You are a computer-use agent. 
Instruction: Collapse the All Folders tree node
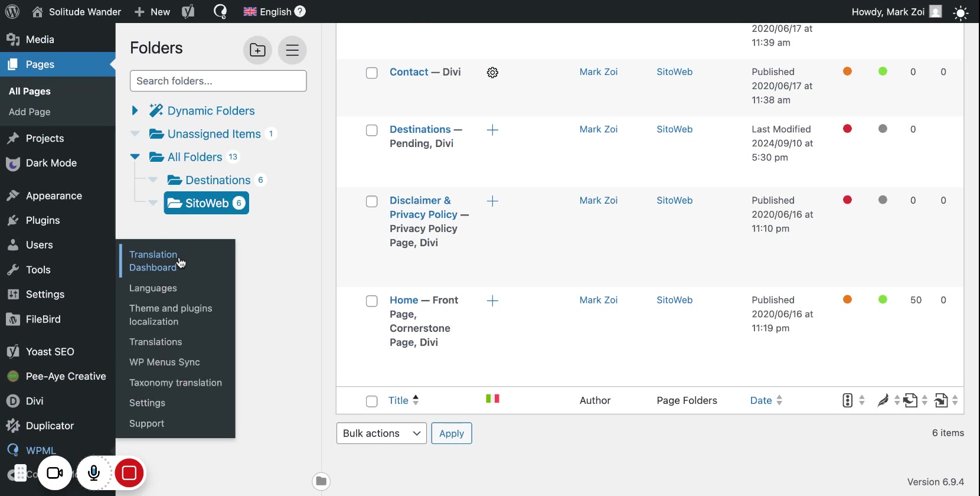coord(135,157)
